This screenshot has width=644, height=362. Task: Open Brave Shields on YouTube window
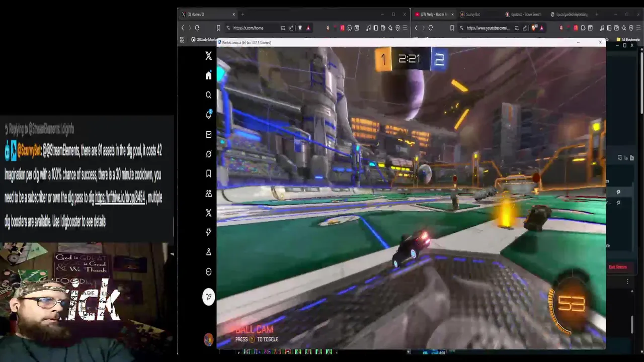533,28
